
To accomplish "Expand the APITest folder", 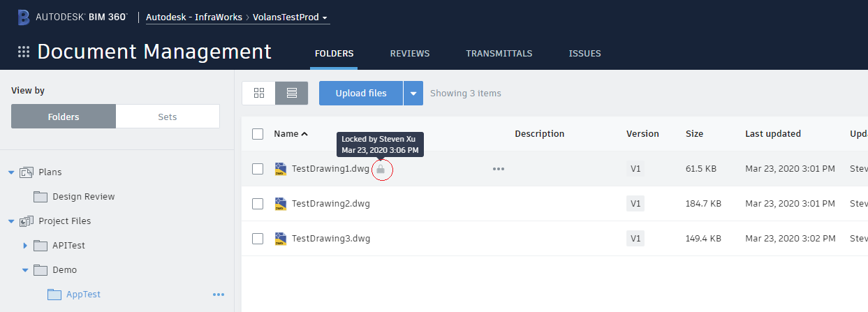I will coord(25,246).
